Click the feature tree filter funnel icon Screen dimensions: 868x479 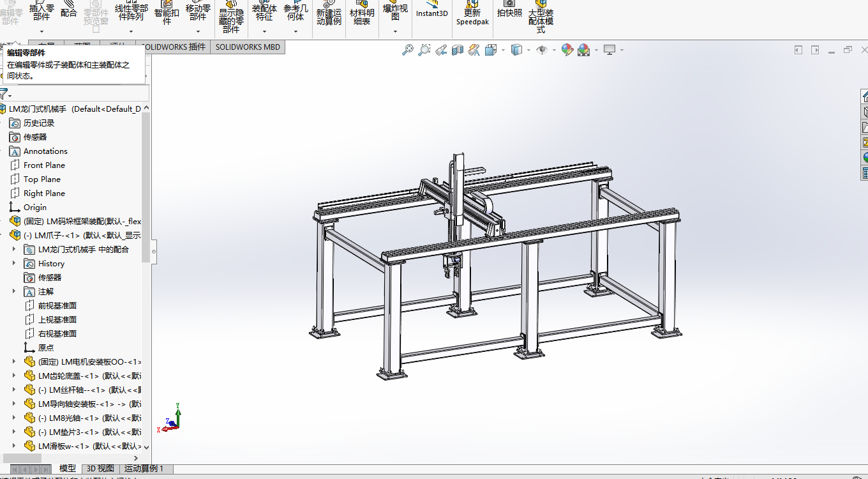click(x=4, y=94)
